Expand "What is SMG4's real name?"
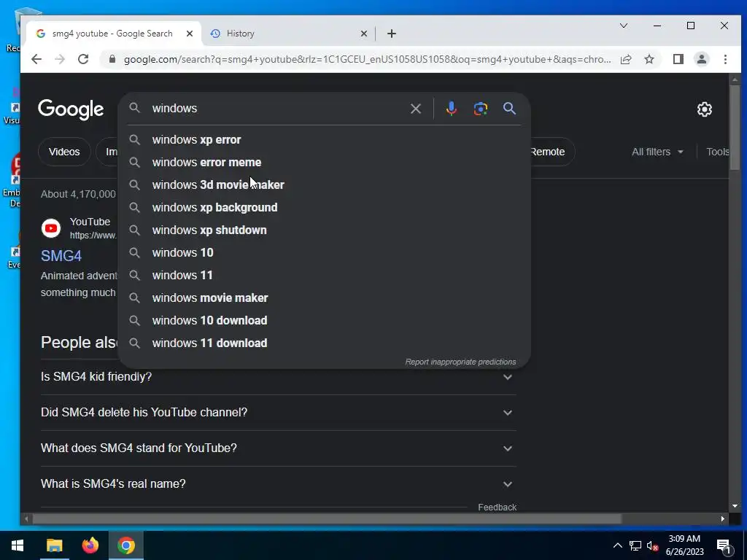Screen dimensions: 747x560 click(278, 484)
